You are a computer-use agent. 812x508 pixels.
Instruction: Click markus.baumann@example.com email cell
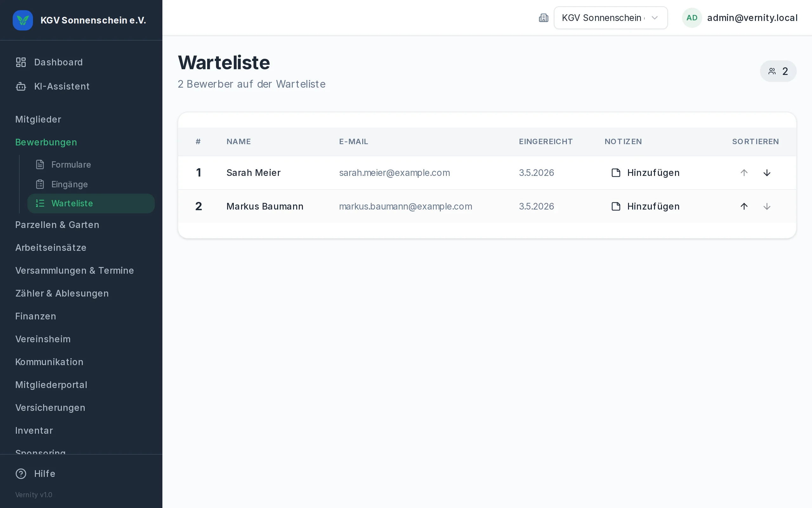[x=405, y=206]
